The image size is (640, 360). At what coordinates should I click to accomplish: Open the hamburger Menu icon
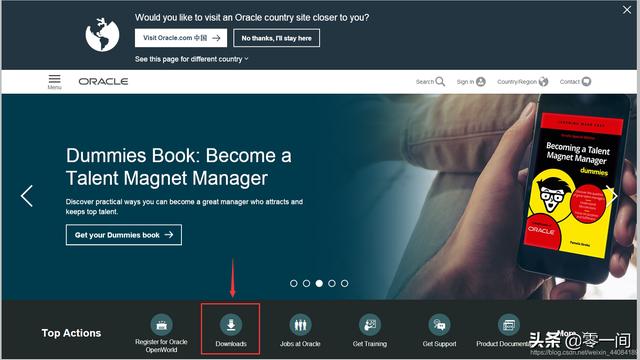54,79
